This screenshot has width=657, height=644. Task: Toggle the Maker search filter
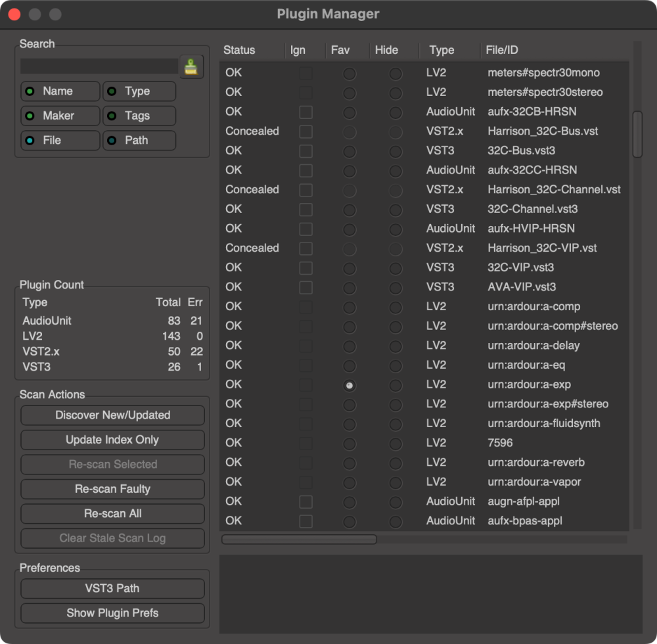[60, 116]
